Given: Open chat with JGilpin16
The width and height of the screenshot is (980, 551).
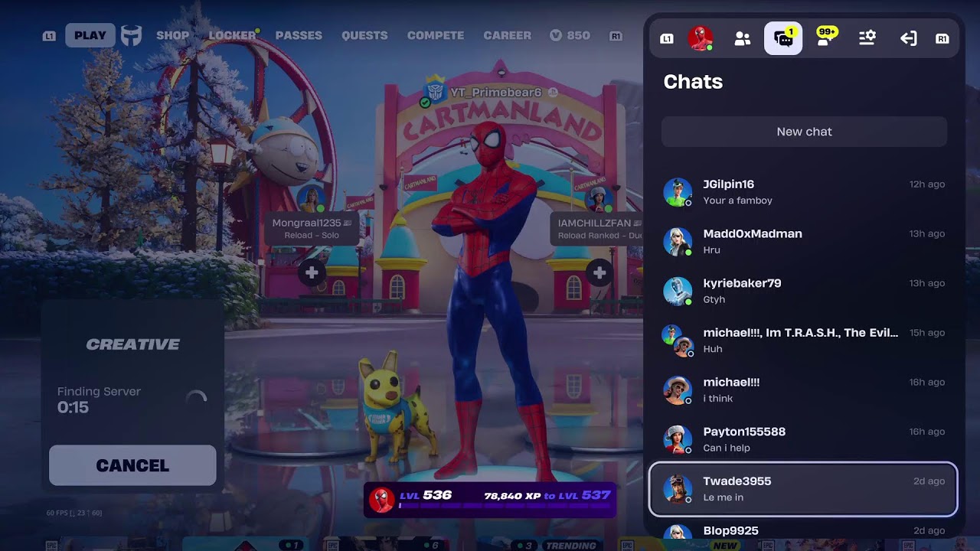Looking at the screenshot, I should pyautogui.click(x=803, y=192).
